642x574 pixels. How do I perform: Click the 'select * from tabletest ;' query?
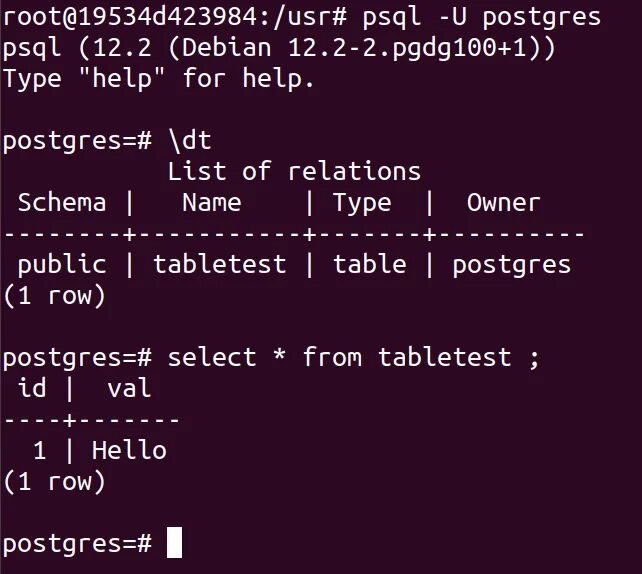coord(354,357)
